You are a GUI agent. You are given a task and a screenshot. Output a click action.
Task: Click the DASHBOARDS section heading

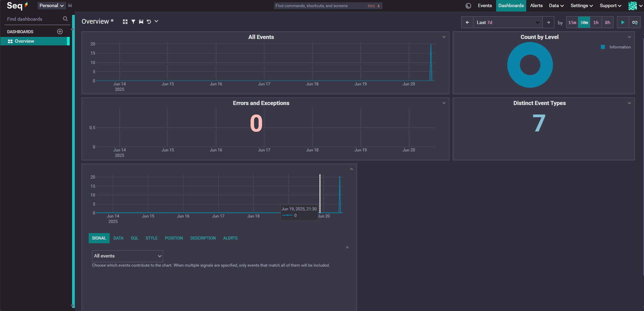tap(20, 32)
